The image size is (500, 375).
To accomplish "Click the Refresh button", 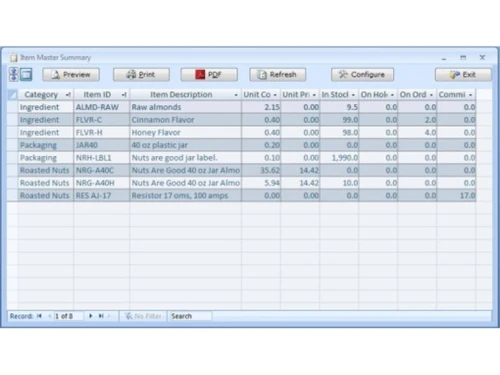I will point(278,75).
